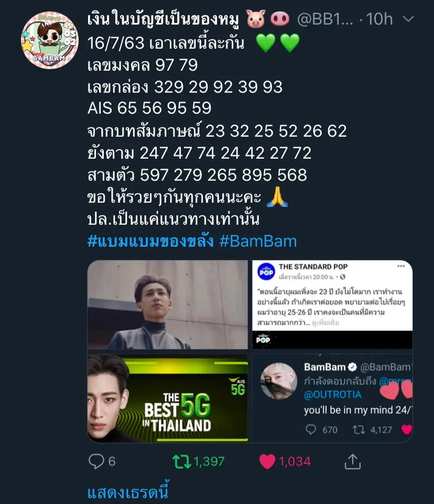The height and width of the screenshot is (504, 434).
Task: Tap the reply speech bubble icon
Action: tap(96, 461)
